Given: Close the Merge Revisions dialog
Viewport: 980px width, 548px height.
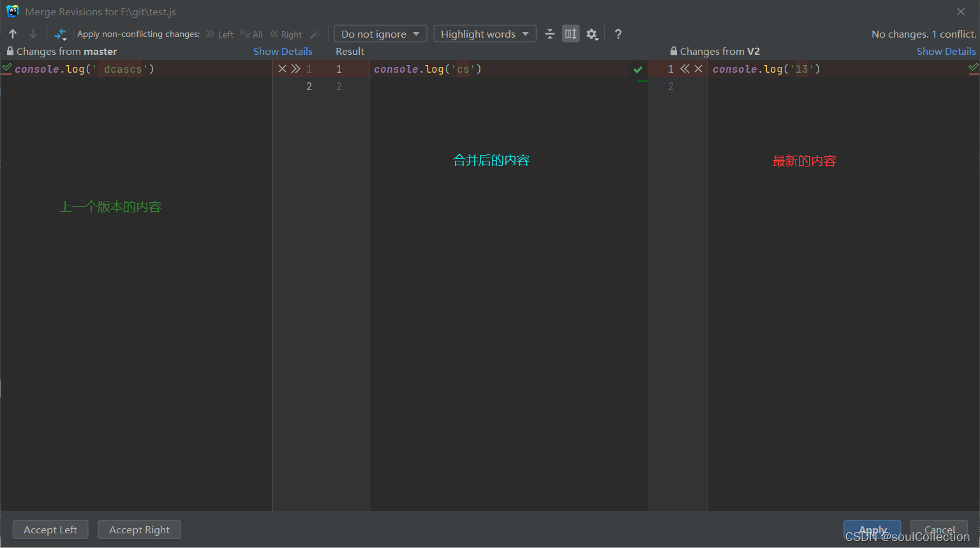Looking at the screenshot, I should [x=961, y=11].
